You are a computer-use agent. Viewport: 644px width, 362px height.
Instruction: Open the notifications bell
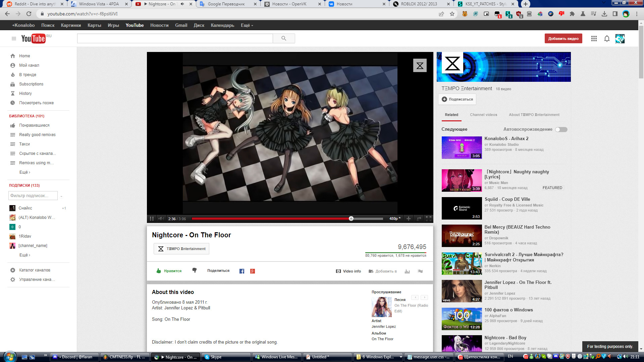(607, 39)
